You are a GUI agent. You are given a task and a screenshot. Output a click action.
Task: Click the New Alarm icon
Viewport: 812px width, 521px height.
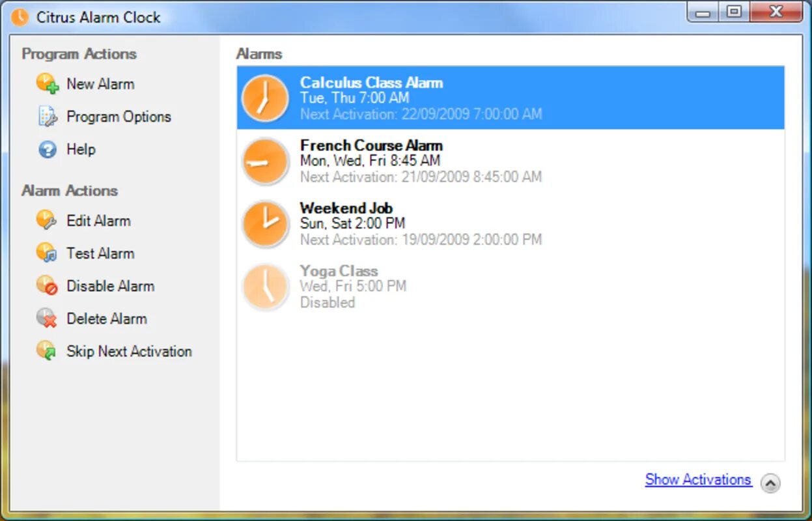click(x=48, y=84)
